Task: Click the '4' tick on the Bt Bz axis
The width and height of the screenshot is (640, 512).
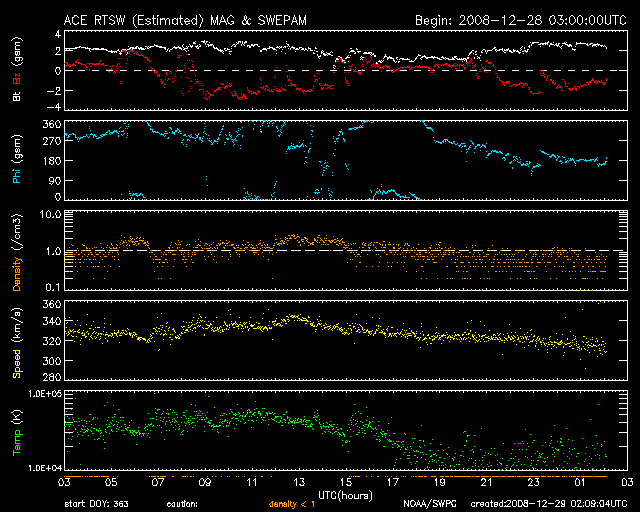Action: point(58,34)
